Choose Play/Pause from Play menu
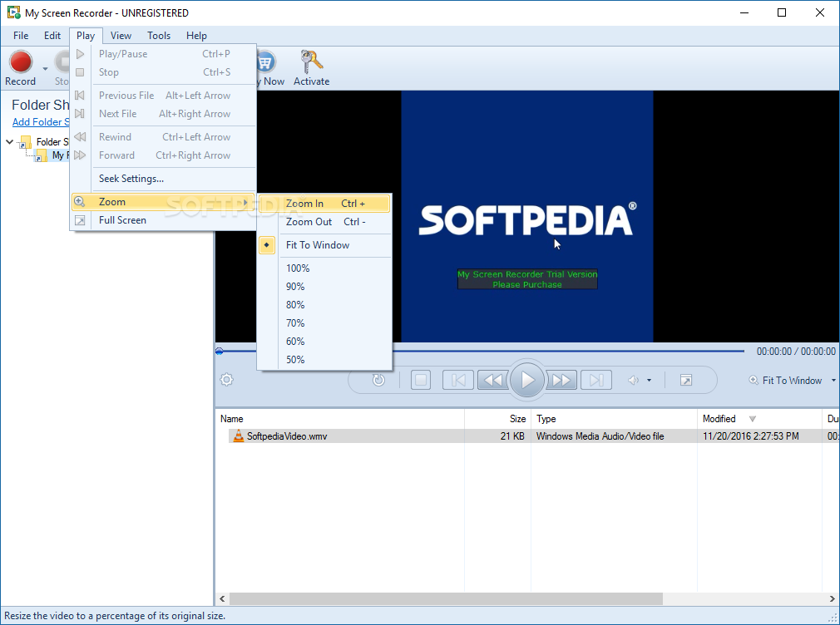 [x=163, y=53]
